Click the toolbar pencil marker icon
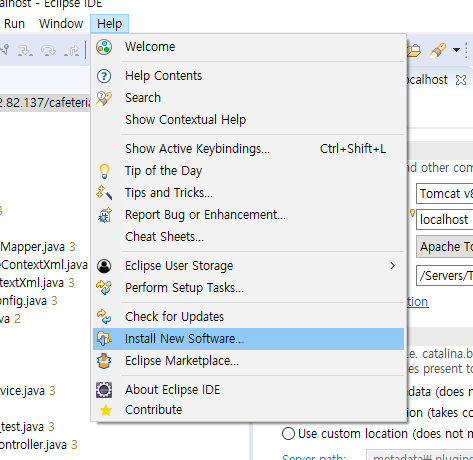The height and width of the screenshot is (460, 473). (x=438, y=50)
